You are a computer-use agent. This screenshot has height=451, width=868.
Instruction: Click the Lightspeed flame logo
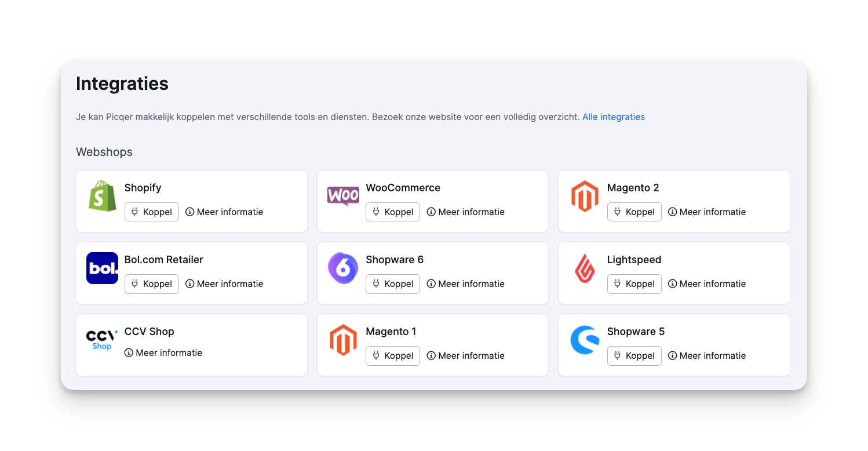click(584, 268)
